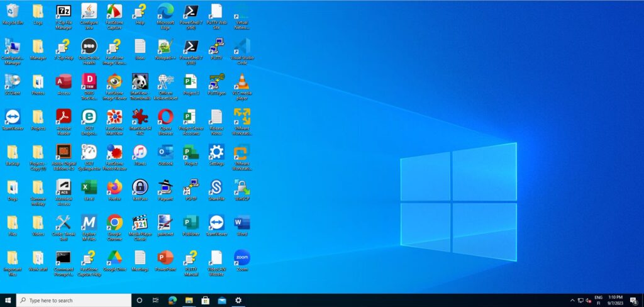This screenshot has width=644, height=307.
Task: Select the Firefox desktop shortcut
Action: (x=114, y=187)
